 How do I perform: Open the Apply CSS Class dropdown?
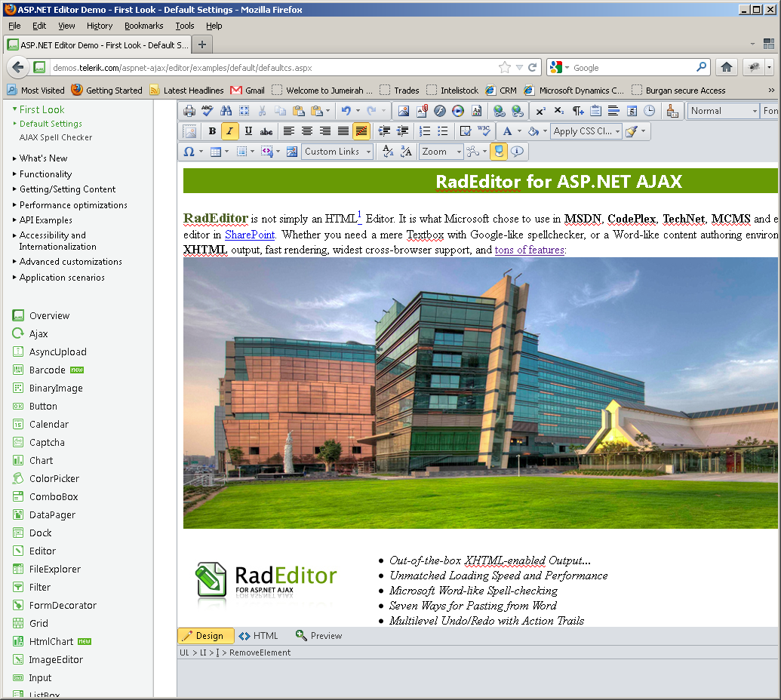[x=586, y=131]
